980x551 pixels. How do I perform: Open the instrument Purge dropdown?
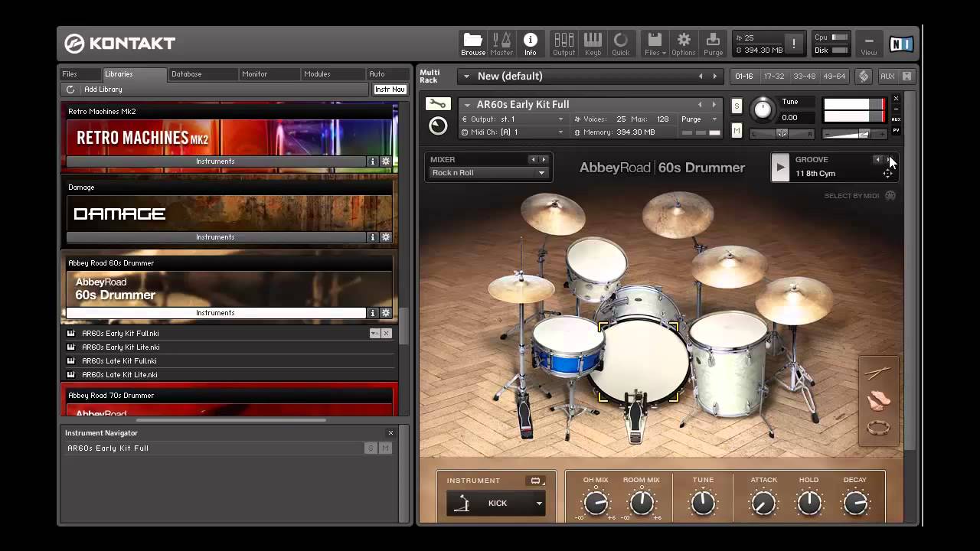coord(700,119)
